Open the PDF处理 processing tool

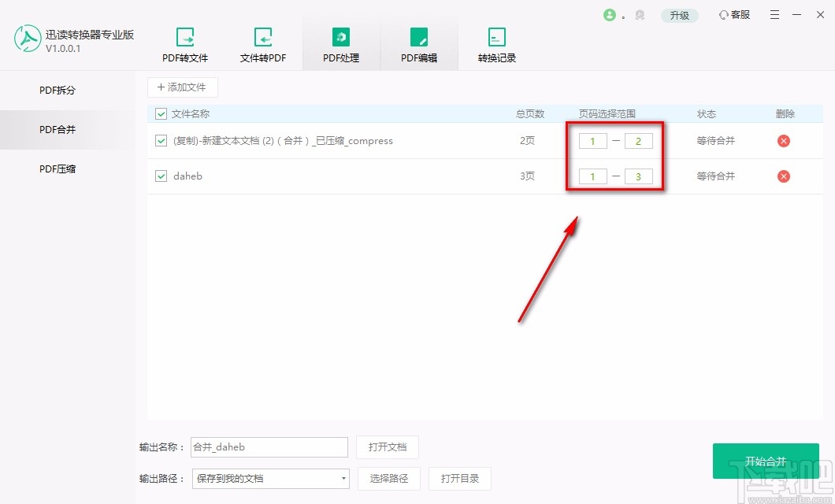click(340, 43)
